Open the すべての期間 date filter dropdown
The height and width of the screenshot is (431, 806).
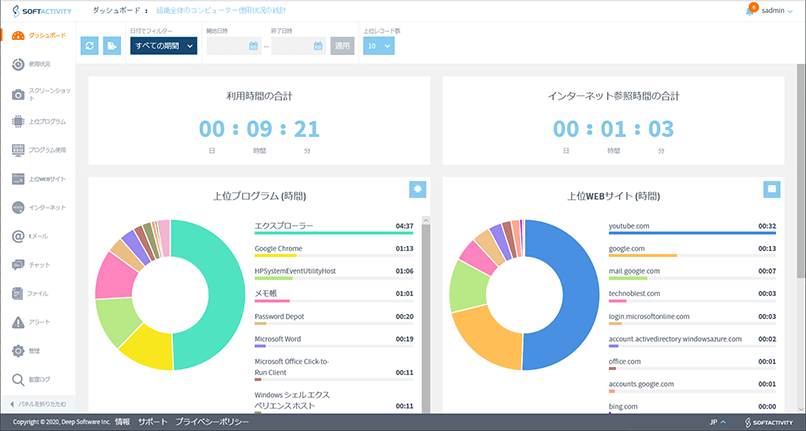(163, 46)
